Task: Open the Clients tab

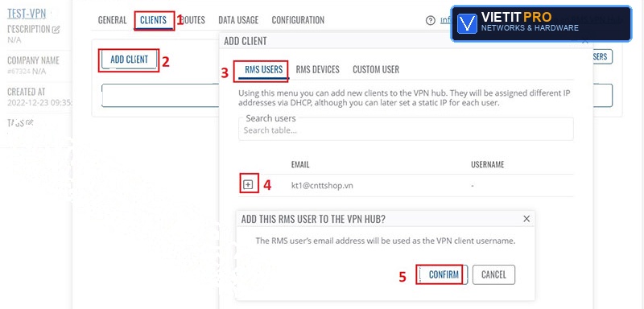Action: point(153,20)
